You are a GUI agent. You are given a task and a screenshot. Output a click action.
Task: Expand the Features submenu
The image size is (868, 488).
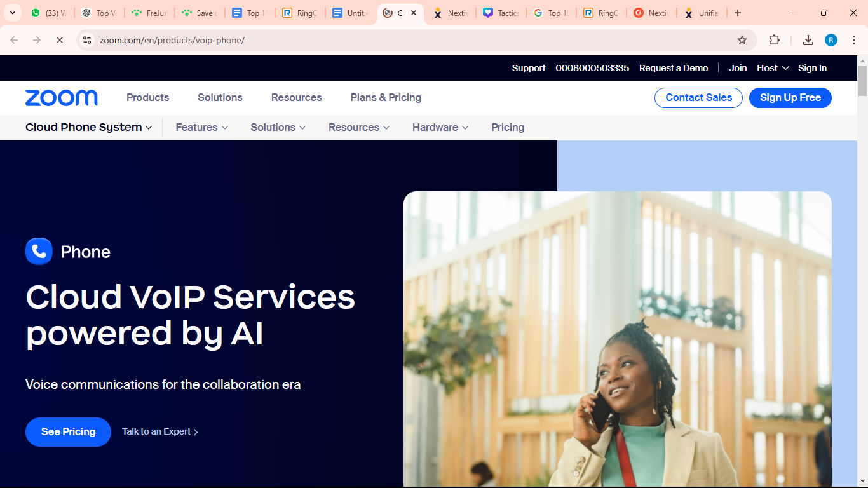pos(201,127)
